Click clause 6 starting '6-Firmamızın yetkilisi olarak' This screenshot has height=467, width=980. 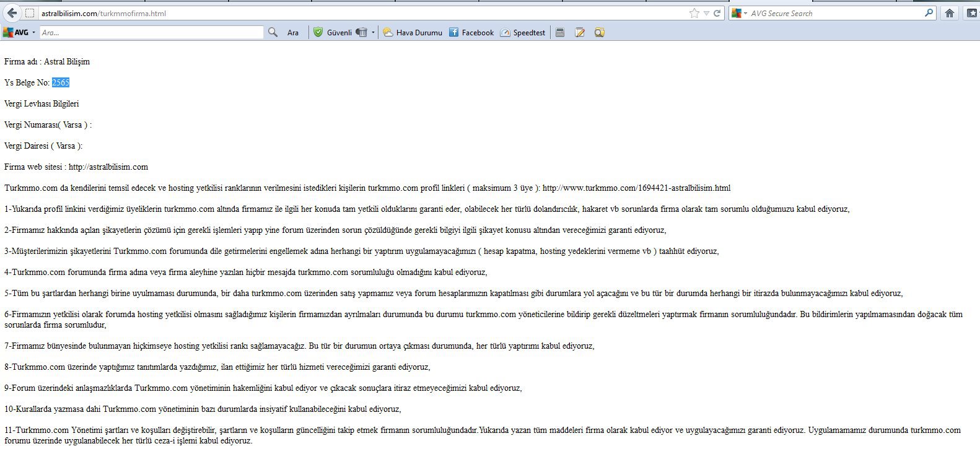point(484,320)
